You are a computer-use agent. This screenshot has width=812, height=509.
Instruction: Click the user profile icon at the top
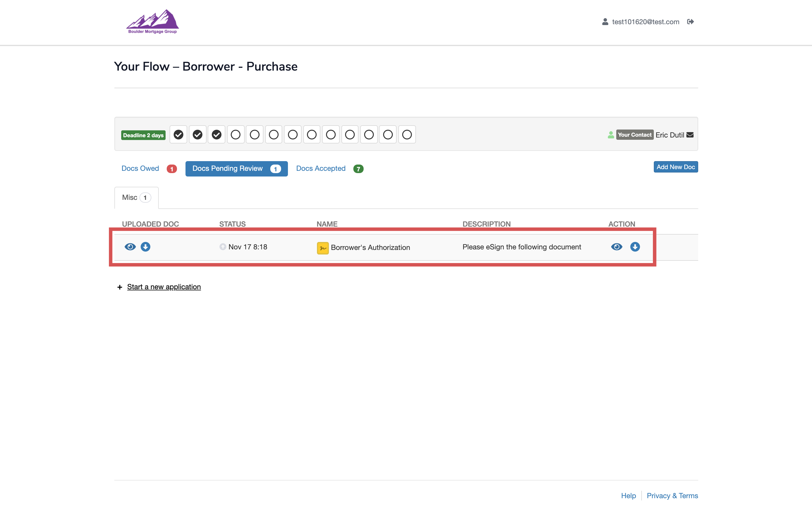pyautogui.click(x=605, y=22)
